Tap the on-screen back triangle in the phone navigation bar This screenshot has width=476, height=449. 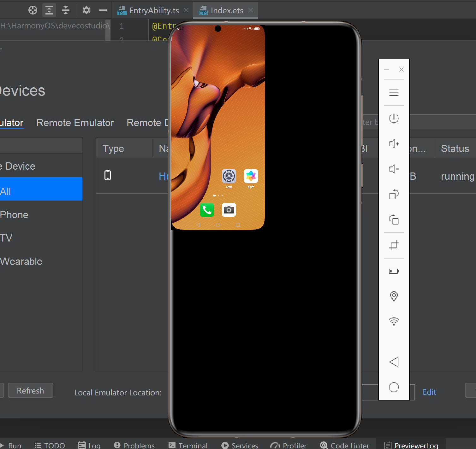pos(198,225)
